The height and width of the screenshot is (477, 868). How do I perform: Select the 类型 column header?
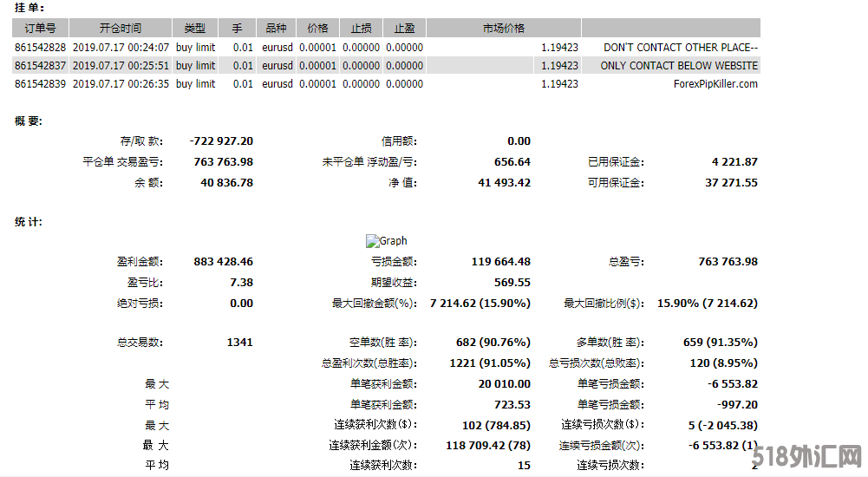[195, 29]
